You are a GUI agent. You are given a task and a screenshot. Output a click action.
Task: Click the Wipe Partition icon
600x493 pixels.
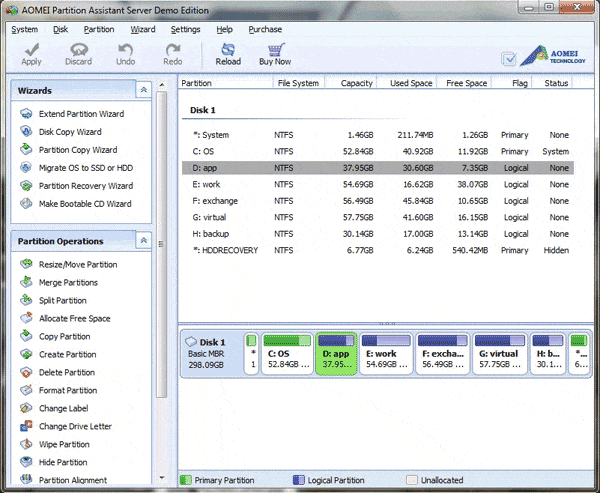click(x=26, y=444)
